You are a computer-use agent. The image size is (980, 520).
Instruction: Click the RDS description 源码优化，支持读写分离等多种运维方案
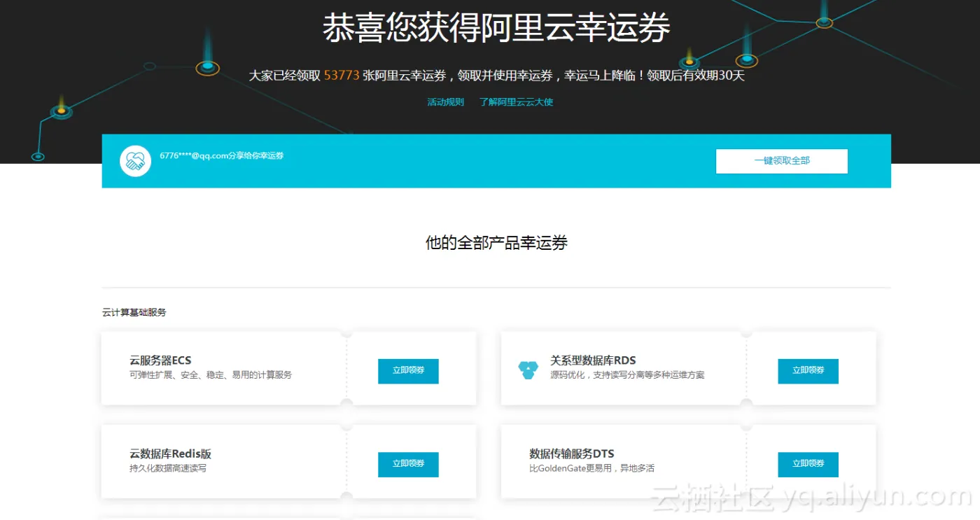[627, 375]
